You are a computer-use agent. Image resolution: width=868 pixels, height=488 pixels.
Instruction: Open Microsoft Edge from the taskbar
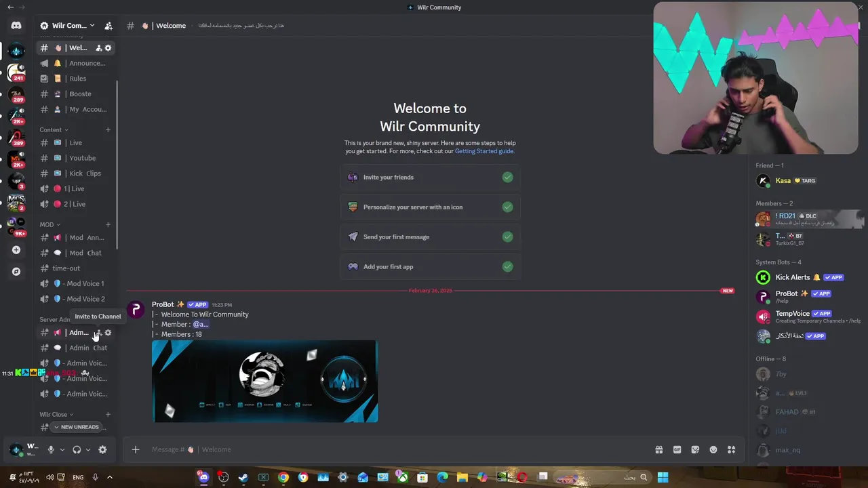[x=442, y=477]
